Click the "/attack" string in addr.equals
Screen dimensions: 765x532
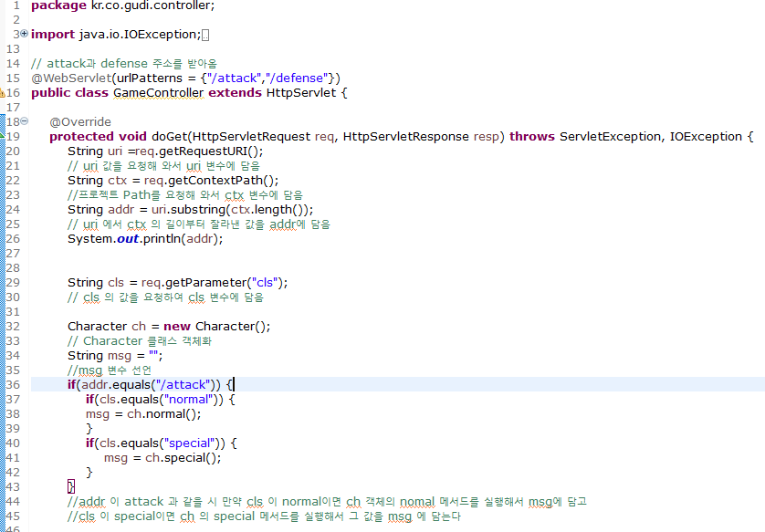coord(183,385)
